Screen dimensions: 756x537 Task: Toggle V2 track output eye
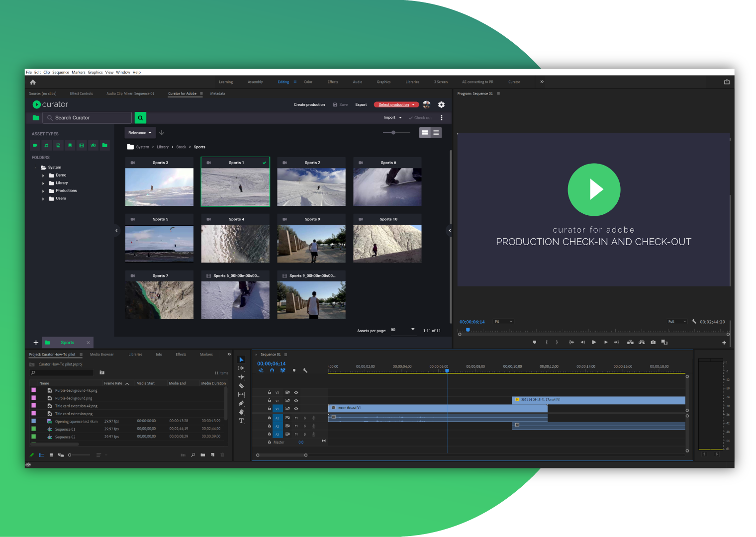296,400
